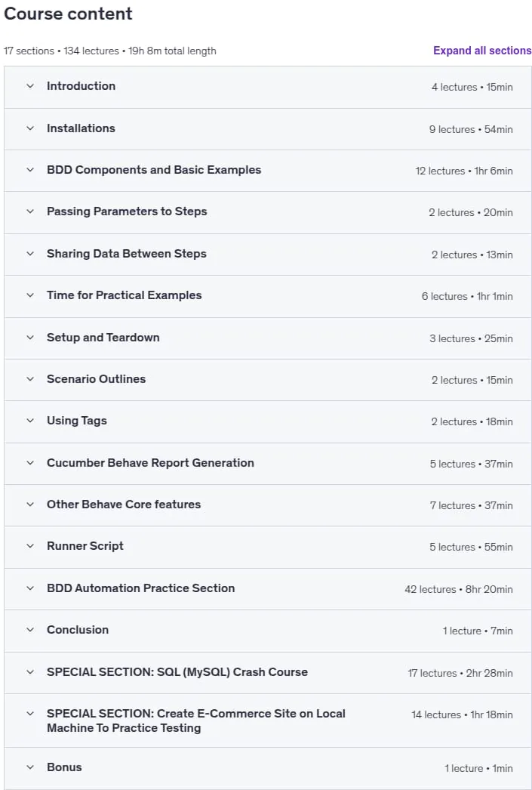Expand the Cucumber Behave Report Generation chevron
The image size is (532, 790).
click(30, 462)
